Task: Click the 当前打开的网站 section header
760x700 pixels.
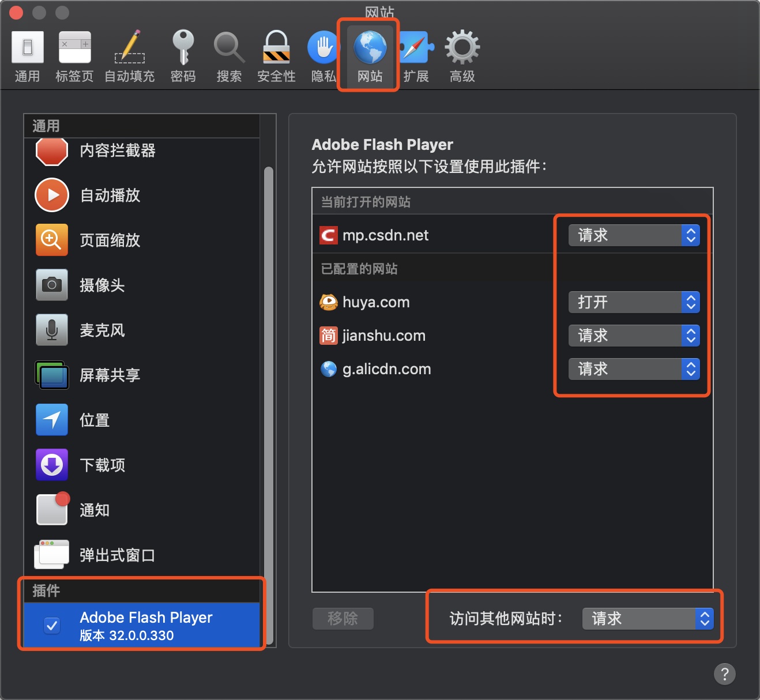Action: coord(366,202)
